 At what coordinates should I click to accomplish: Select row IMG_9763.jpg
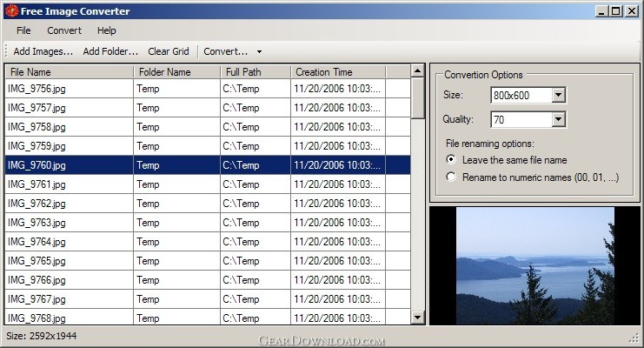[x=208, y=223]
